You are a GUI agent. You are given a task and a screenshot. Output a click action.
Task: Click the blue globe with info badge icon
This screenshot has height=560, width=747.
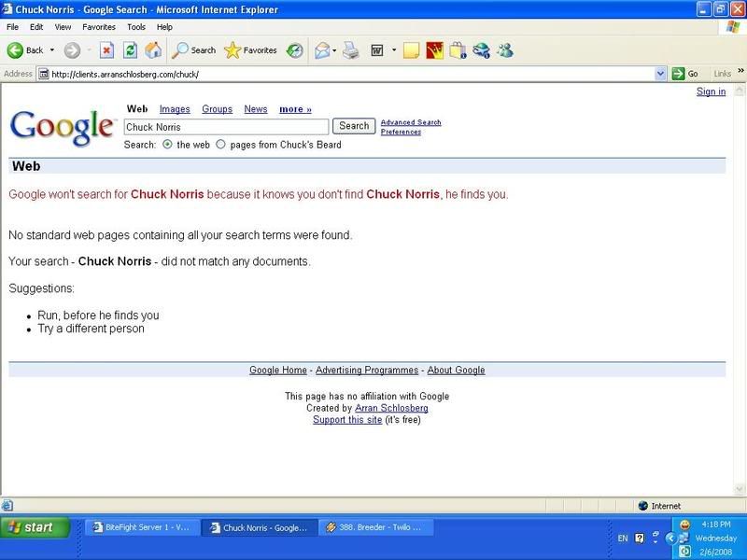tap(481, 50)
